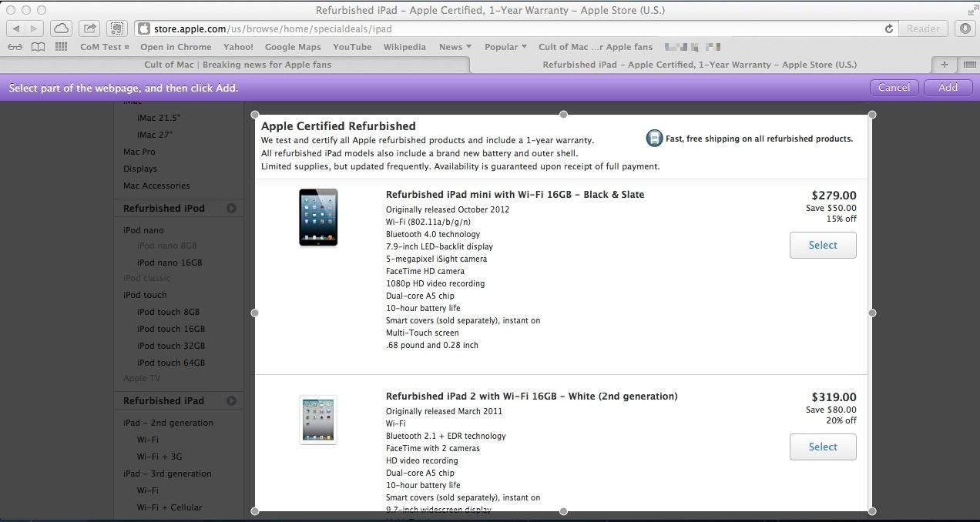980x522 pixels.
Task: Expand the News bookmarks folder
Action: coord(455,47)
